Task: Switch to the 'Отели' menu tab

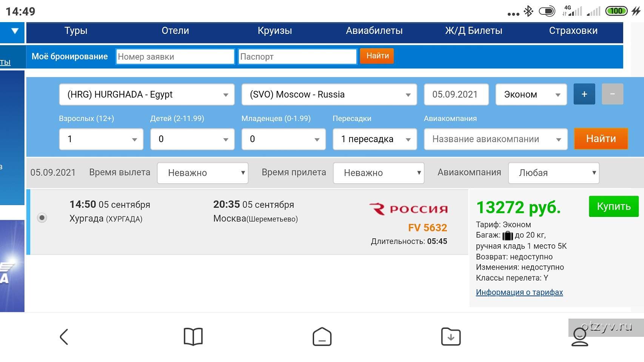Action: 175,31
